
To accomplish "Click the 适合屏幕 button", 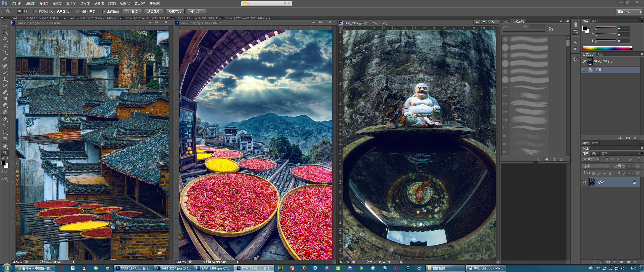I will click(153, 11).
